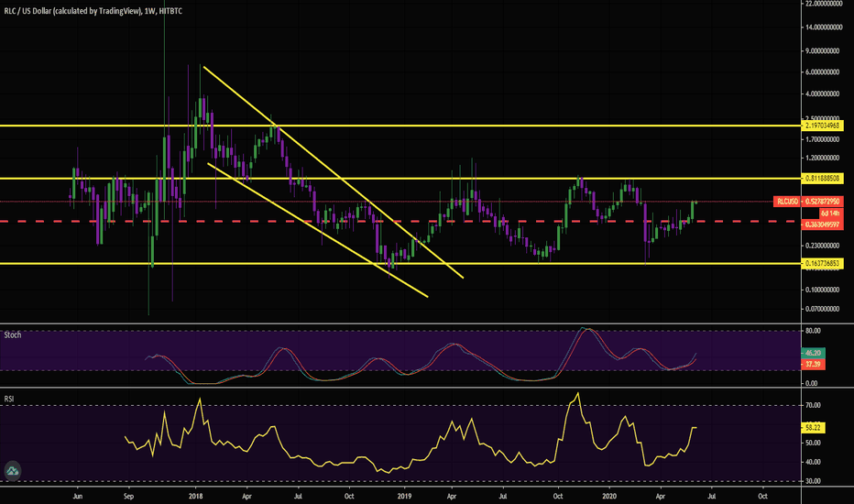854x504 pixels.
Task: Click the 2020 year on time axis
Action: 609,496
